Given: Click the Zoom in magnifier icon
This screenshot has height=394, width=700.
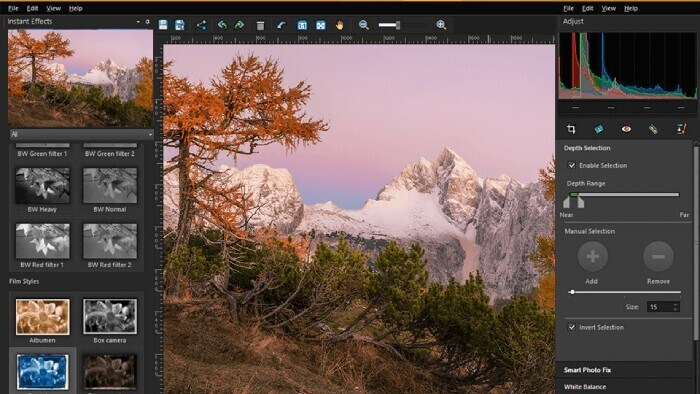Looking at the screenshot, I should click(441, 25).
